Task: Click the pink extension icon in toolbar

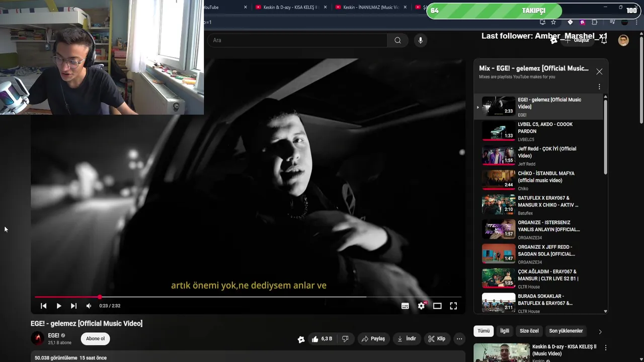Action: (582, 22)
